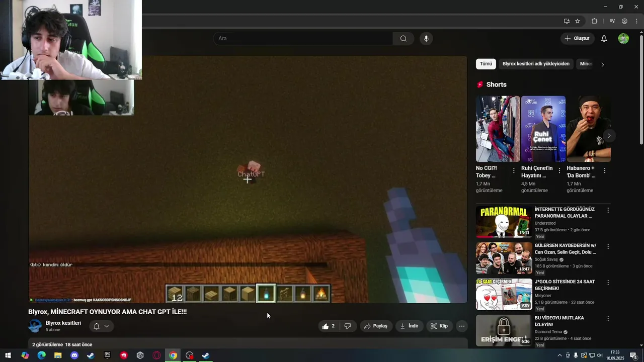
Task: Open options for Ruhi Çenet short
Action: [559, 171]
